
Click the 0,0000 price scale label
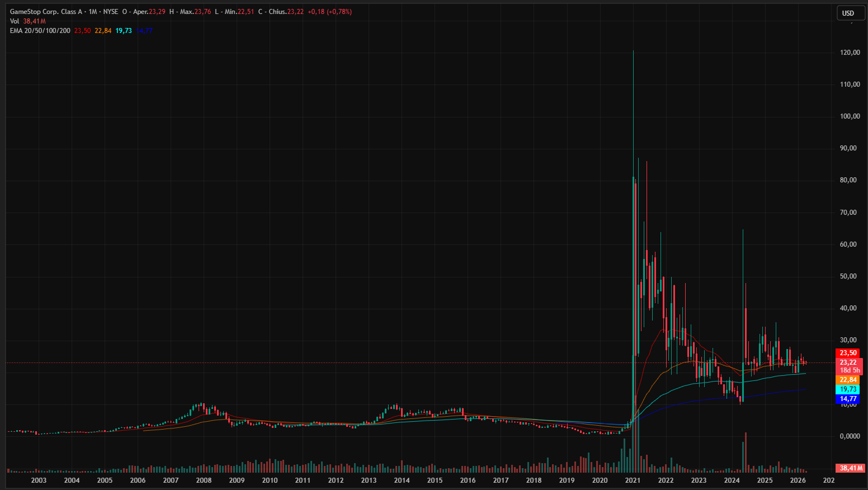850,436
